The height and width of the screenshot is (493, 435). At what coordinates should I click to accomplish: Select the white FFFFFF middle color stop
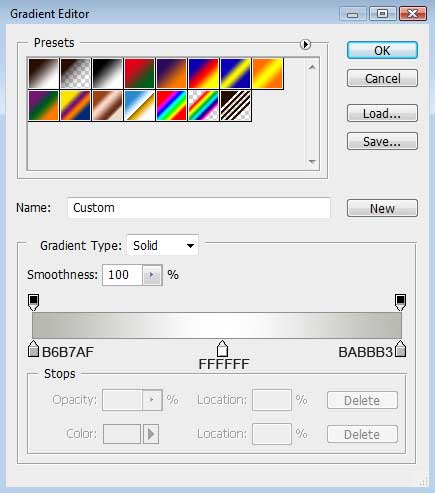point(222,349)
